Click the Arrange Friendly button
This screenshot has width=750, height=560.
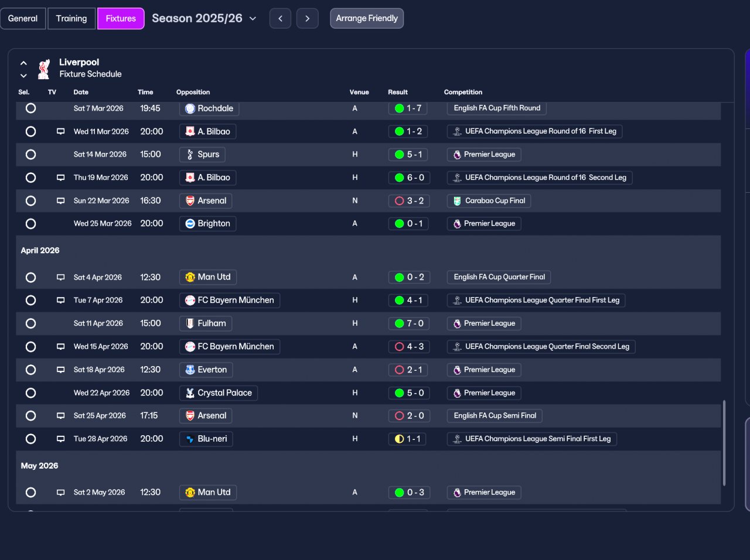pyautogui.click(x=367, y=18)
